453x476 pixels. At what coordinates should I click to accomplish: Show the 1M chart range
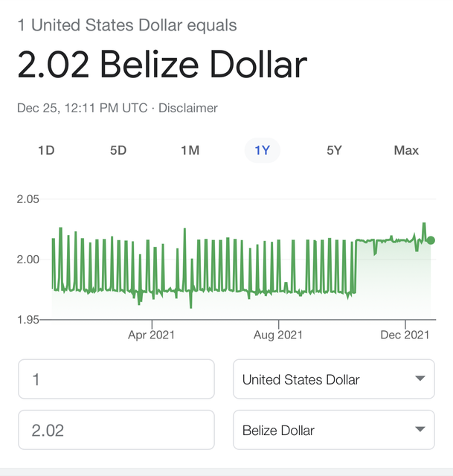190,150
